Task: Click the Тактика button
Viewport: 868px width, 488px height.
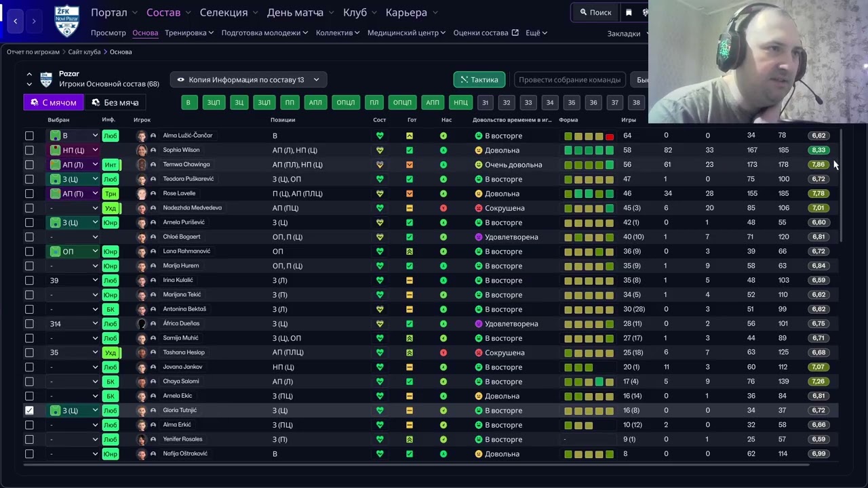Action: pos(479,79)
